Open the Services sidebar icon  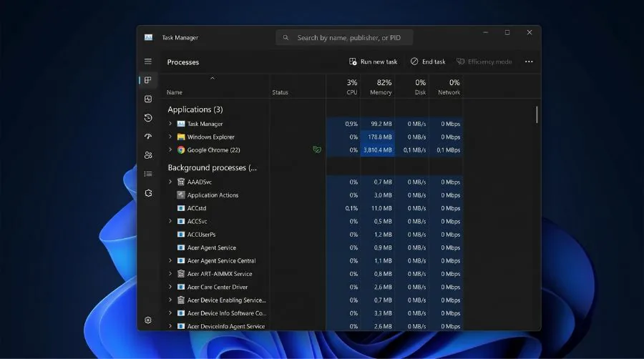tap(148, 193)
